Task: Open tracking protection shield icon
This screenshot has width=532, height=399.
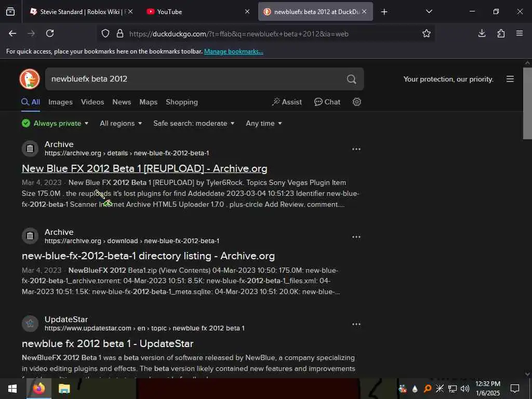Action: click(105, 33)
